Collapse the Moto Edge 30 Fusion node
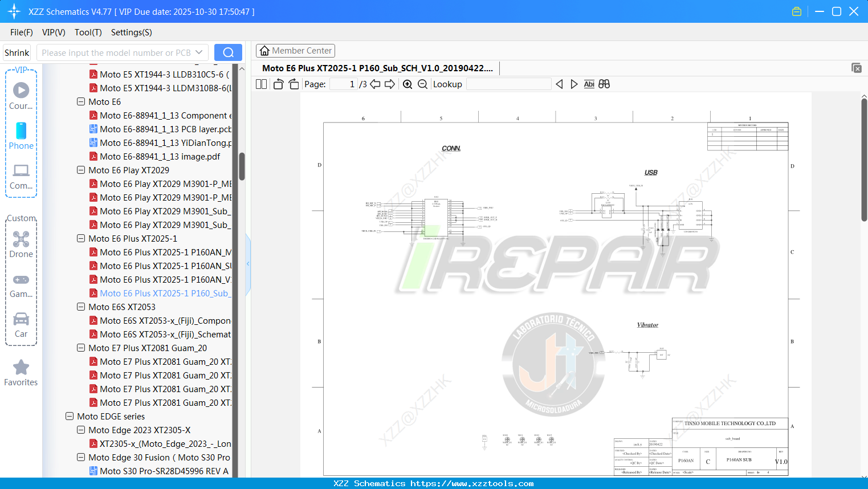 click(81, 458)
